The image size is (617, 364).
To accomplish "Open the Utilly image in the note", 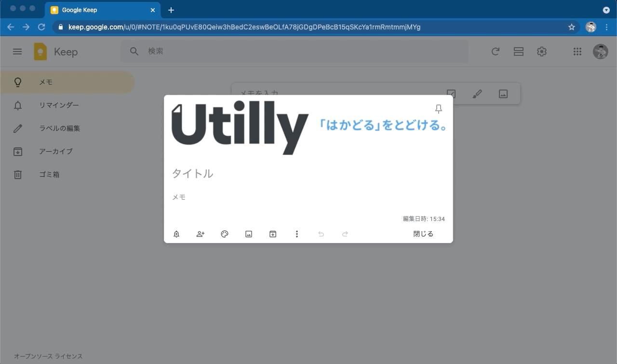I will tap(308, 128).
